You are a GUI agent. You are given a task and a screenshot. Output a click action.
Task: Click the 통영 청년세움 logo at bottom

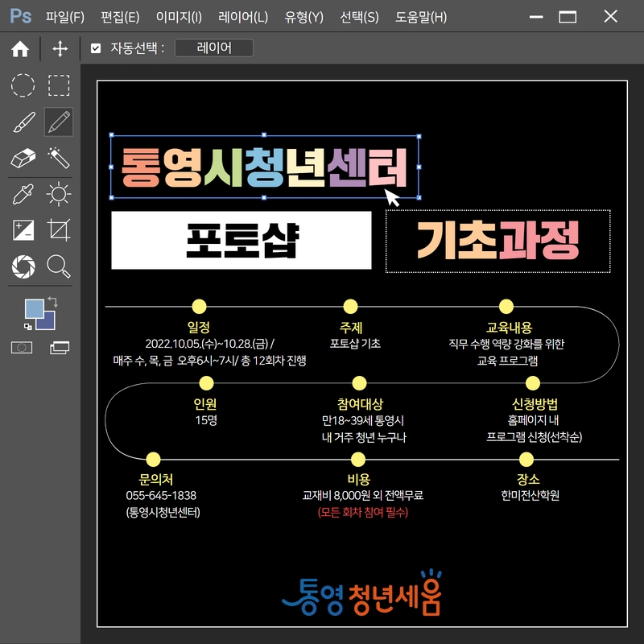coord(361,593)
